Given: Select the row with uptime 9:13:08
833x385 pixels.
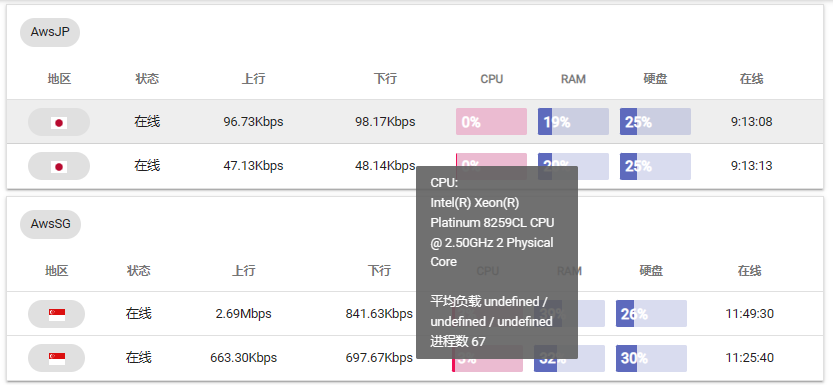Looking at the screenshot, I should pos(415,122).
